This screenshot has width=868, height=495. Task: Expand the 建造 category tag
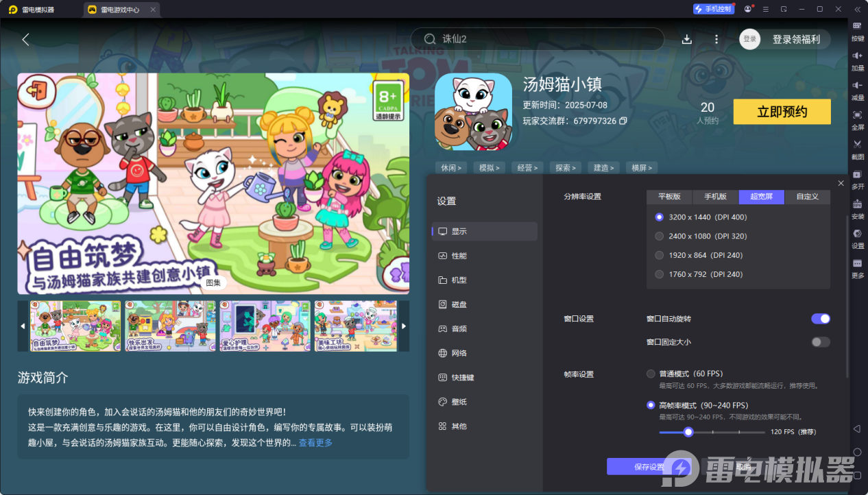(604, 167)
